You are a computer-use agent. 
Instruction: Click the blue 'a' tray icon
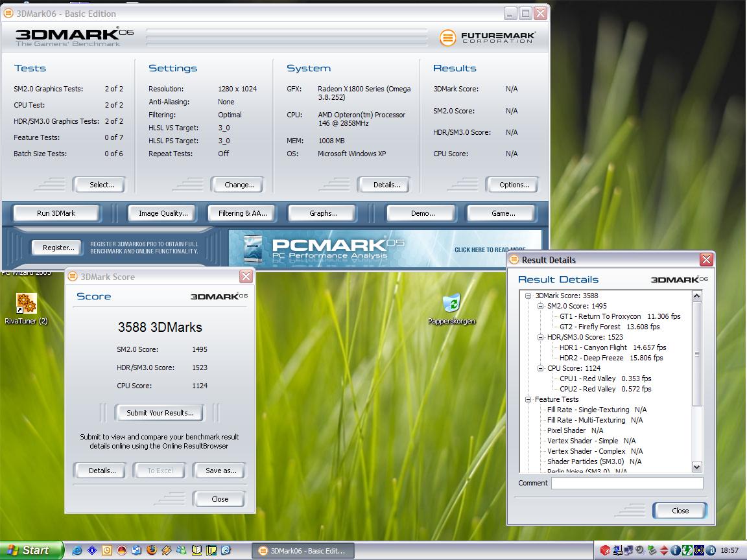click(x=710, y=550)
